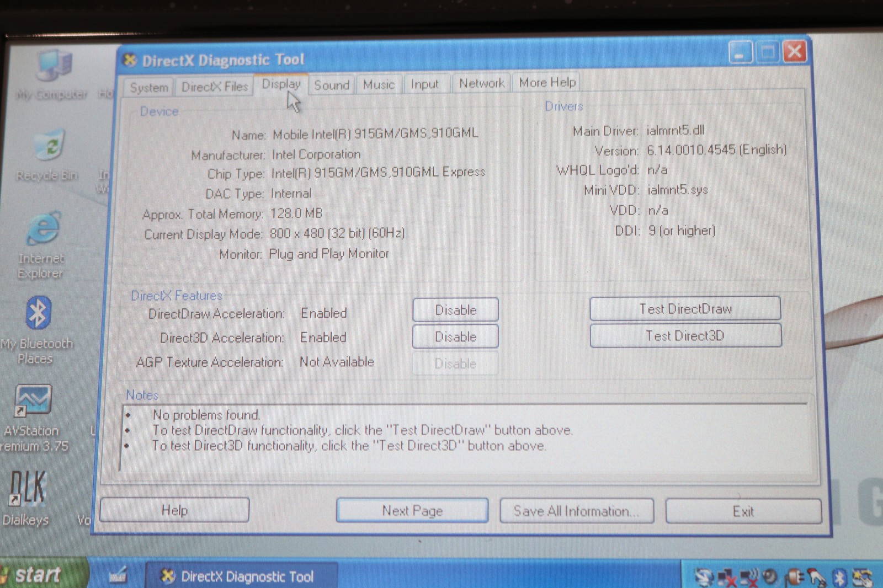
Task: Click the Next Page button
Action: point(412,511)
